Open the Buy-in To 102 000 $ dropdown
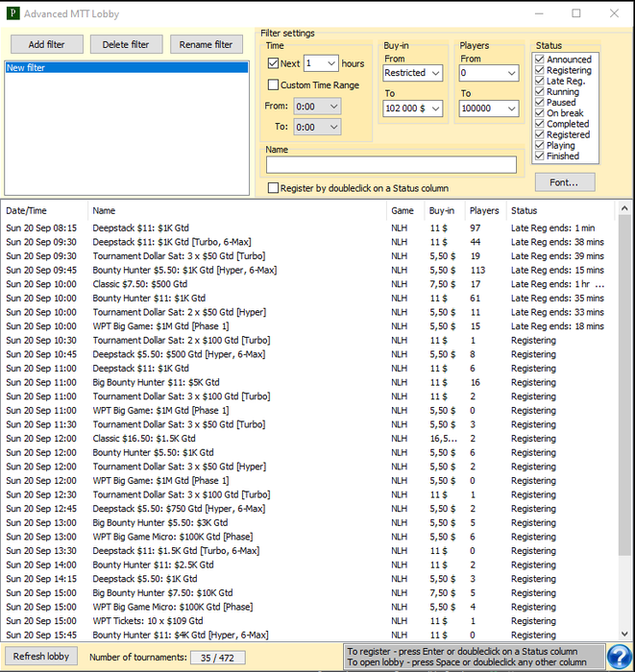 412,108
